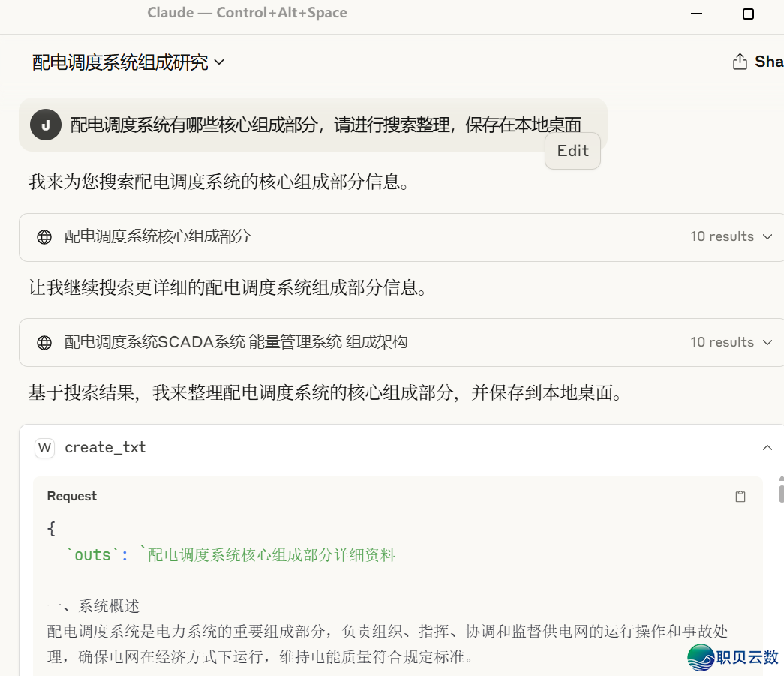The width and height of the screenshot is (784, 676).
Task: Click the globe icon for the first search
Action: point(44,237)
